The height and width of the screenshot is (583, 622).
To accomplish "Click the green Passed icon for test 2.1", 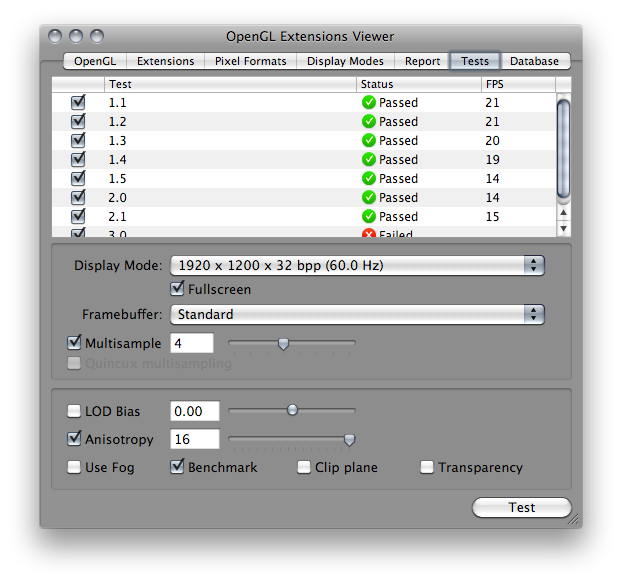I will tap(369, 217).
